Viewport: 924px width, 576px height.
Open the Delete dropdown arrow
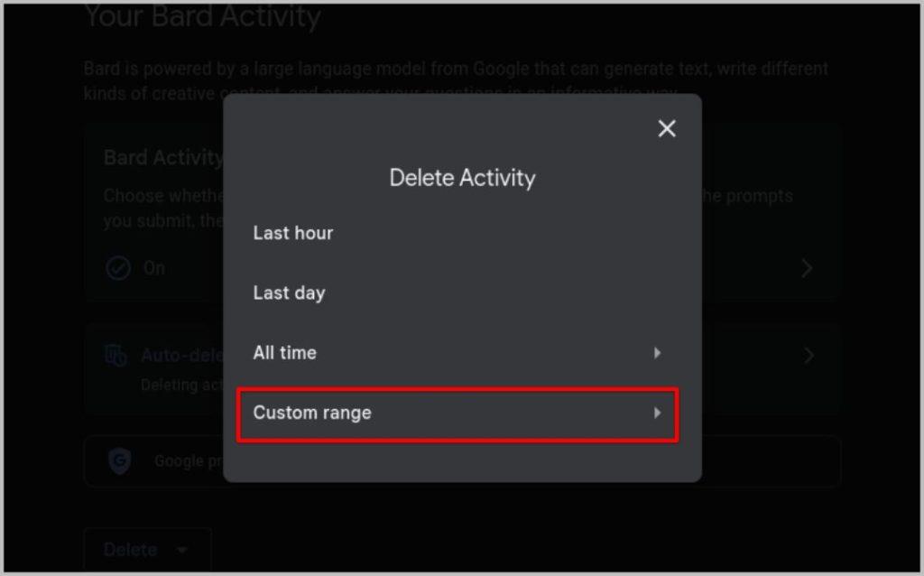point(182,550)
